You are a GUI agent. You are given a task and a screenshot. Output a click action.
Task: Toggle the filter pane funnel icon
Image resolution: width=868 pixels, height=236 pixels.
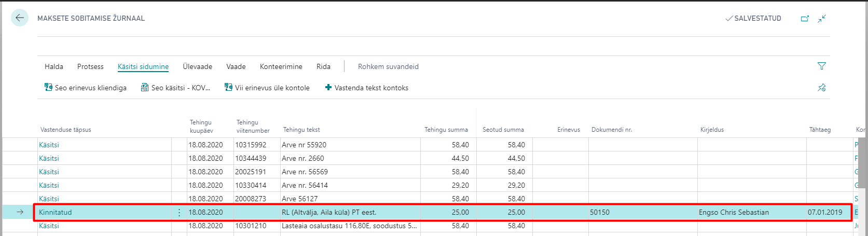(x=822, y=66)
